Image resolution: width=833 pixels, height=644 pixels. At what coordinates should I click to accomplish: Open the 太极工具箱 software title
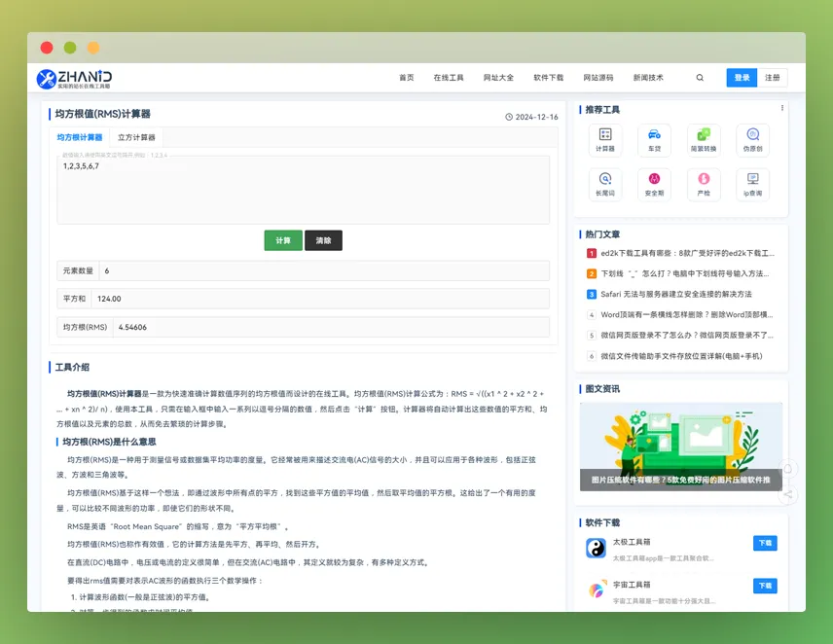[x=632, y=542]
